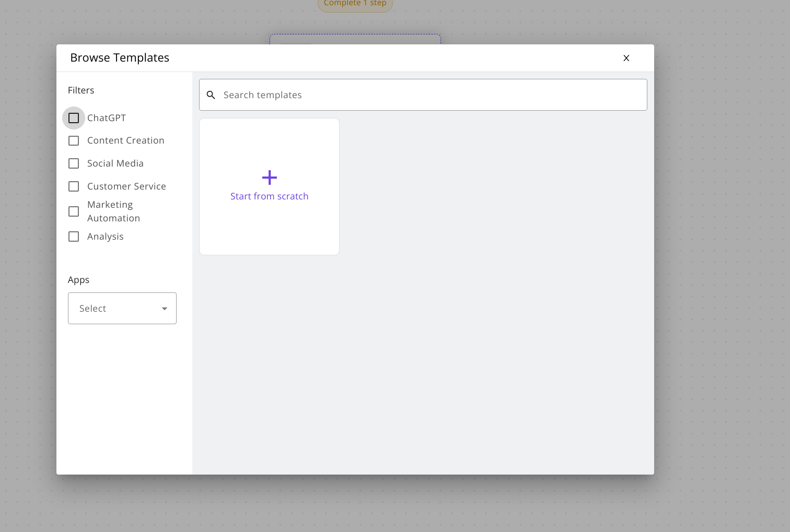Image resolution: width=790 pixels, height=532 pixels.
Task: Click the Analysis filter label
Action: tap(106, 237)
